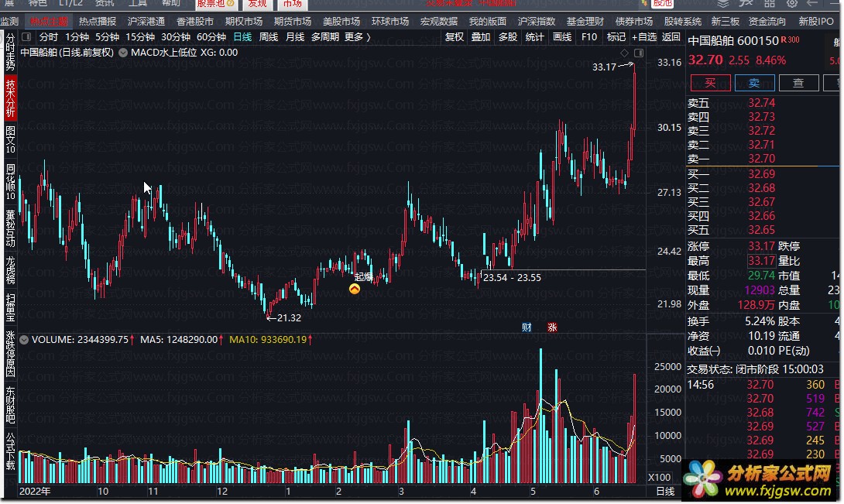The height and width of the screenshot is (504, 844).
Task: Open the 涨跌停原因 sidebar tab
Action: click(x=10, y=354)
